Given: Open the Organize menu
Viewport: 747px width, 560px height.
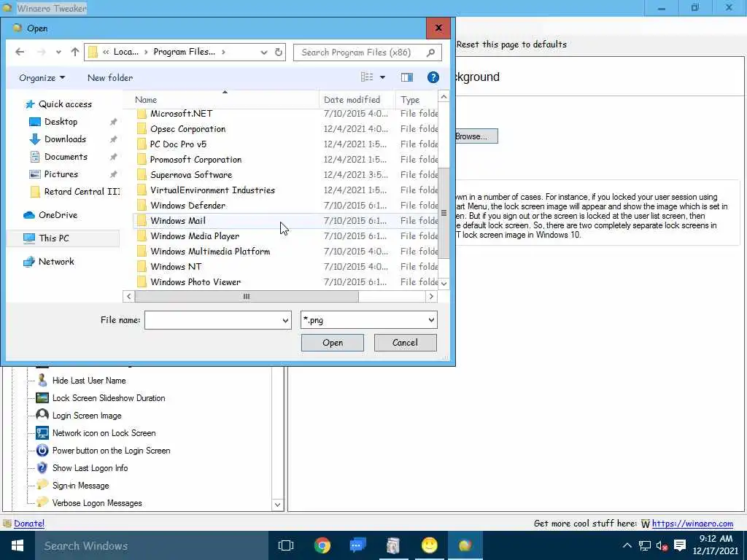Looking at the screenshot, I should (x=42, y=77).
